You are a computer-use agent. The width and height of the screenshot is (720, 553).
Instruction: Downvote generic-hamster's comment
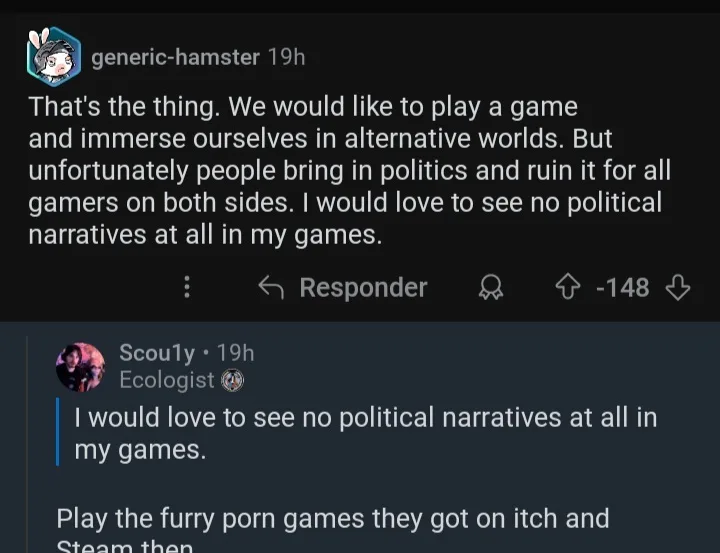pos(677,288)
